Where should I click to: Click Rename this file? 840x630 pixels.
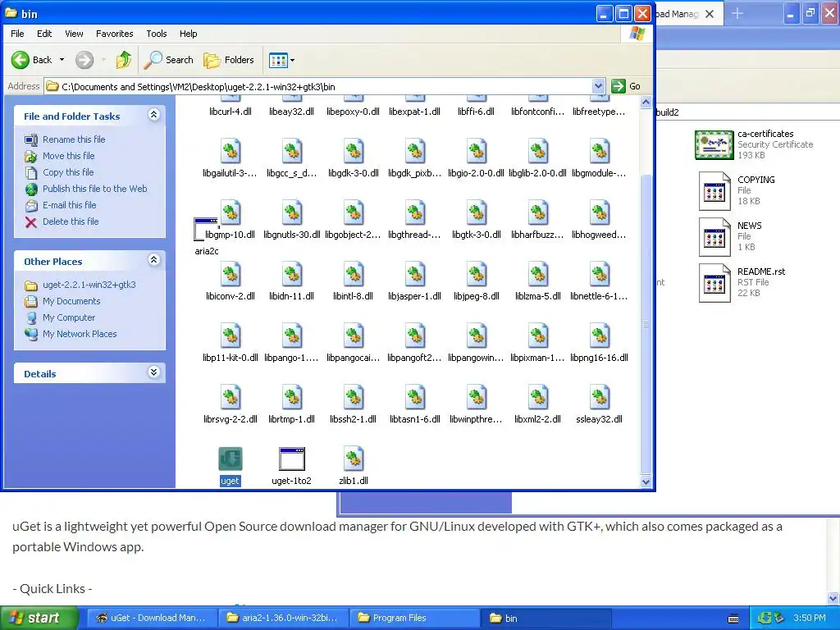click(74, 139)
